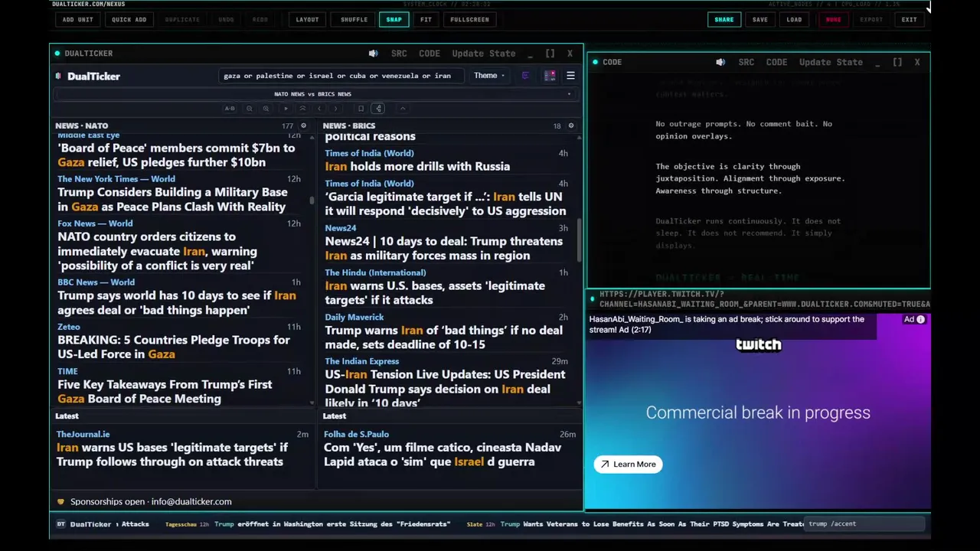Click SRC in the DualTicker panel header
980x551 pixels.
click(399, 54)
